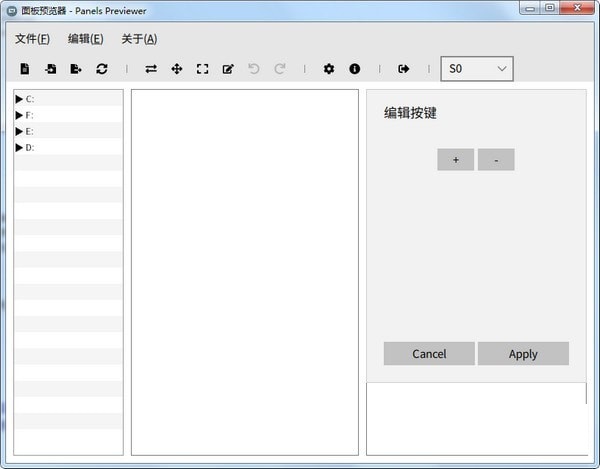Expand the C: drive tree node
The height and width of the screenshot is (469, 600).
pos(19,99)
